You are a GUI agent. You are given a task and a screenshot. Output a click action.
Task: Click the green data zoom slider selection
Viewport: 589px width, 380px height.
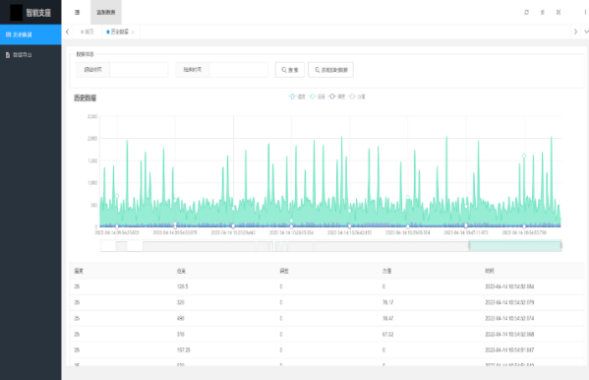point(515,246)
